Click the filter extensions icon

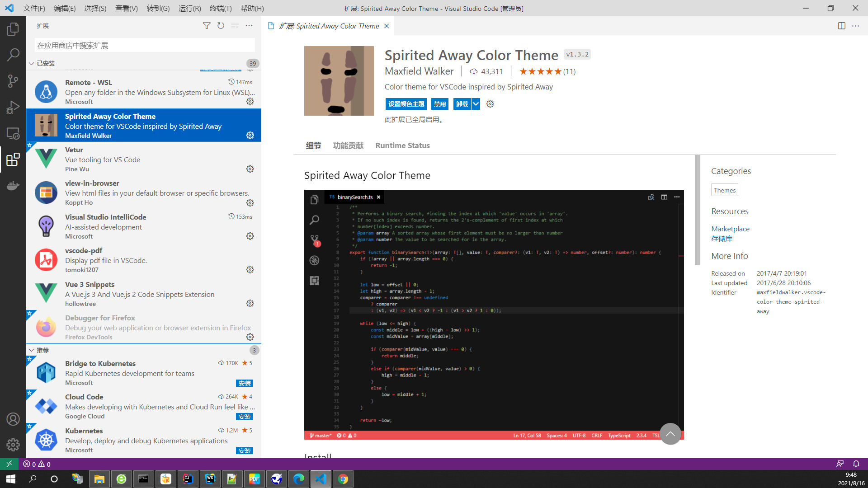click(207, 26)
